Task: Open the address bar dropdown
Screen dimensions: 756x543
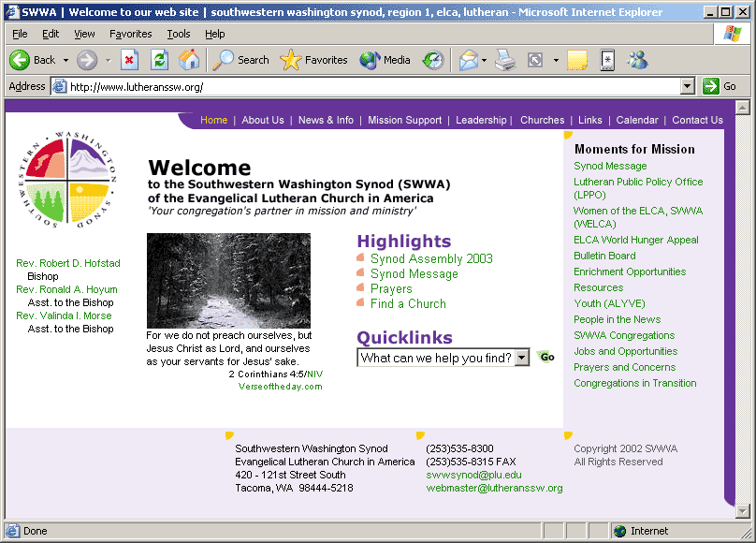Action: 688,86
